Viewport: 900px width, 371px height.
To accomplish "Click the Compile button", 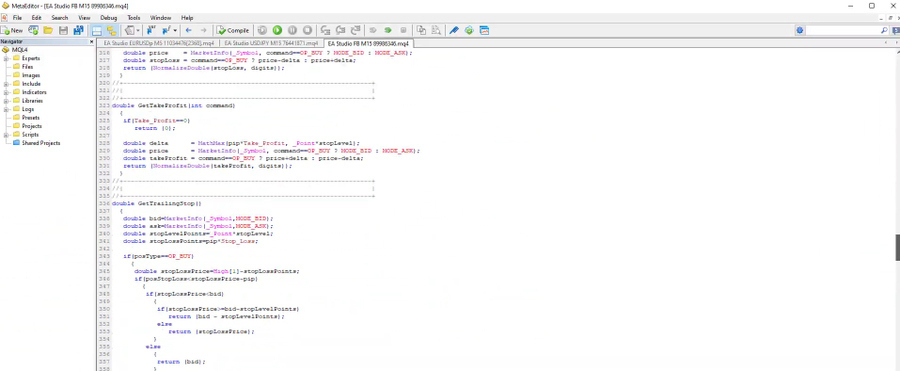I will tap(233, 30).
